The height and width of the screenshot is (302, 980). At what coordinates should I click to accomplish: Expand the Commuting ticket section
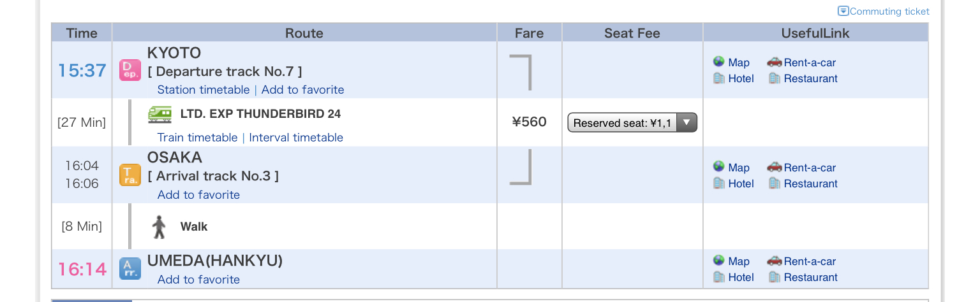[883, 11]
